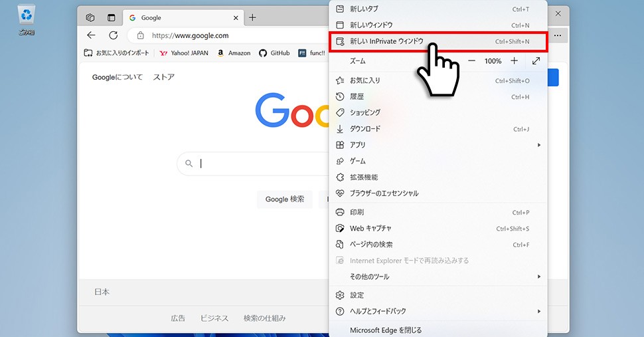Image resolution: width=644 pixels, height=337 pixels.
Task: Decrease zoom with the minus button
Action: 471,61
